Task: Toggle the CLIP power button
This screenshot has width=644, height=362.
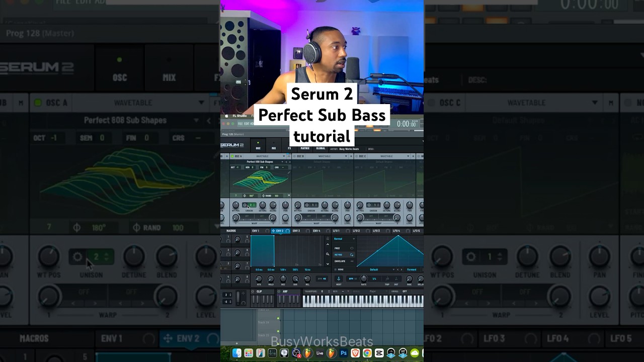Action: pyautogui.click(x=253, y=291)
